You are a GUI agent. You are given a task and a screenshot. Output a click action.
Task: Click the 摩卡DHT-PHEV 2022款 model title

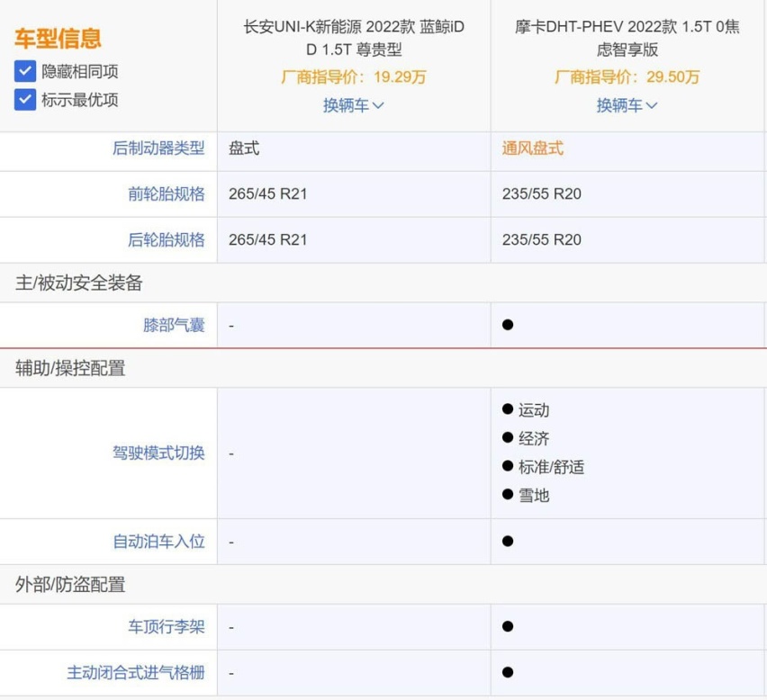click(627, 38)
